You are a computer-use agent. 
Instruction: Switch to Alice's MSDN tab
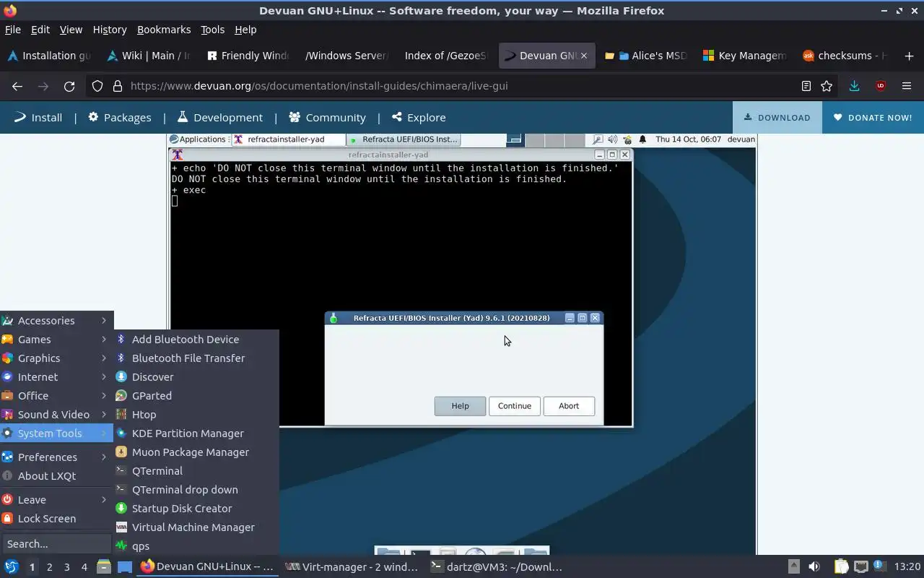click(x=647, y=56)
